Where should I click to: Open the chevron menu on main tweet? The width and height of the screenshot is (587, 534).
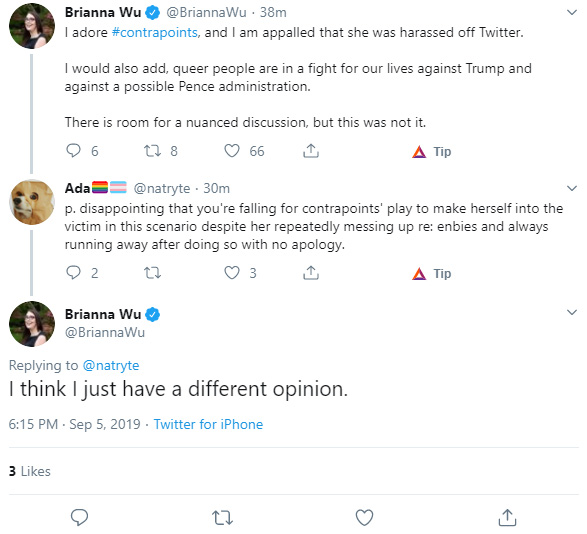(x=572, y=312)
